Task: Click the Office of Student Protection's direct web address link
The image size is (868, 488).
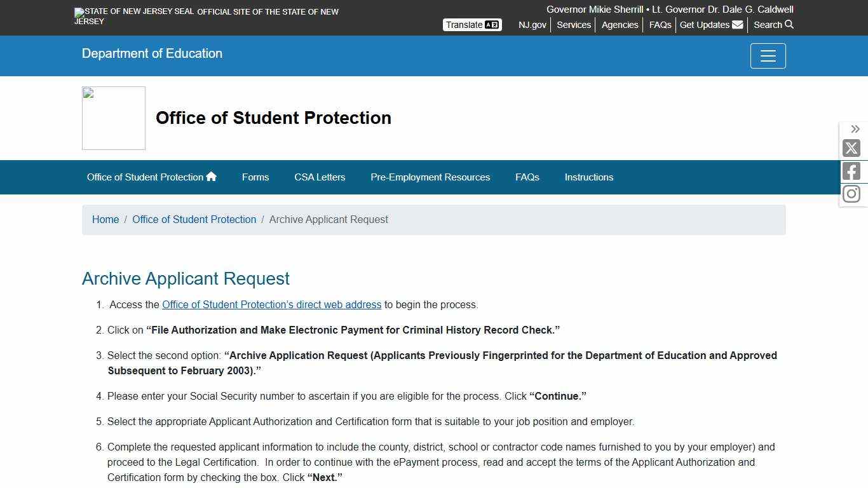Action: pos(271,304)
